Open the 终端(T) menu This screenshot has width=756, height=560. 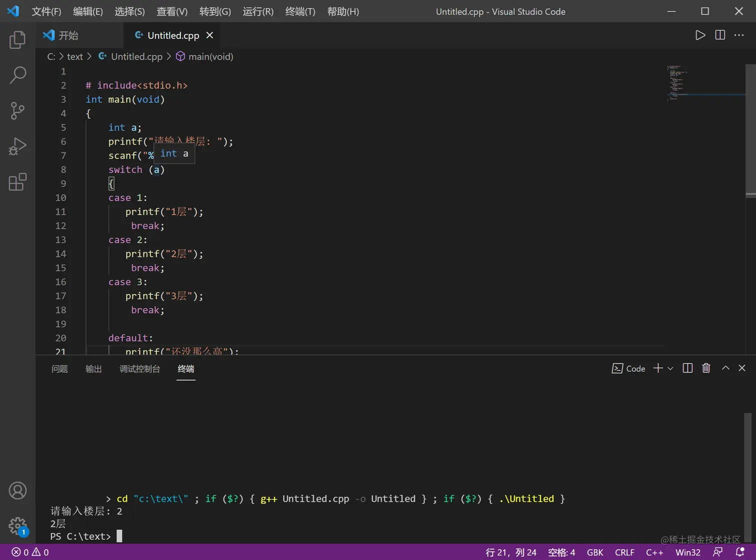coord(300,12)
